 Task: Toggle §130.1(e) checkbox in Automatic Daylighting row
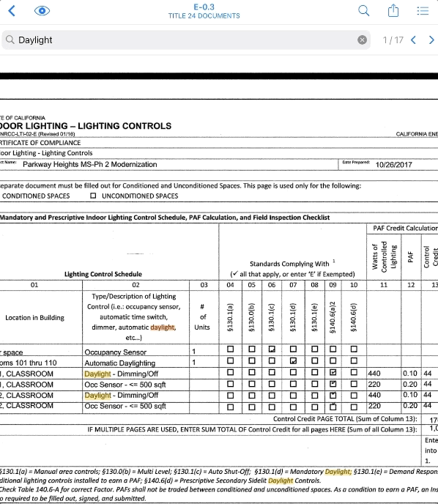pyautogui.click(x=315, y=360)
